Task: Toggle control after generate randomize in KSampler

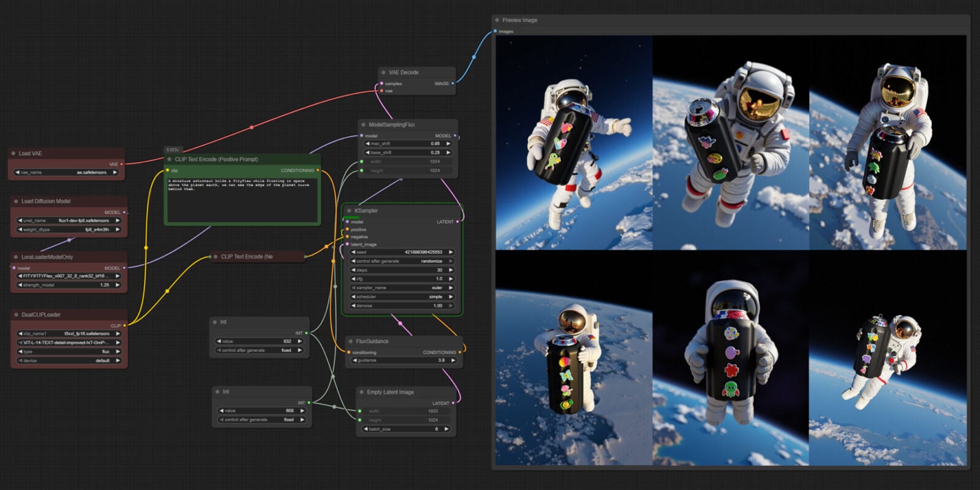Action: point(402,261)
